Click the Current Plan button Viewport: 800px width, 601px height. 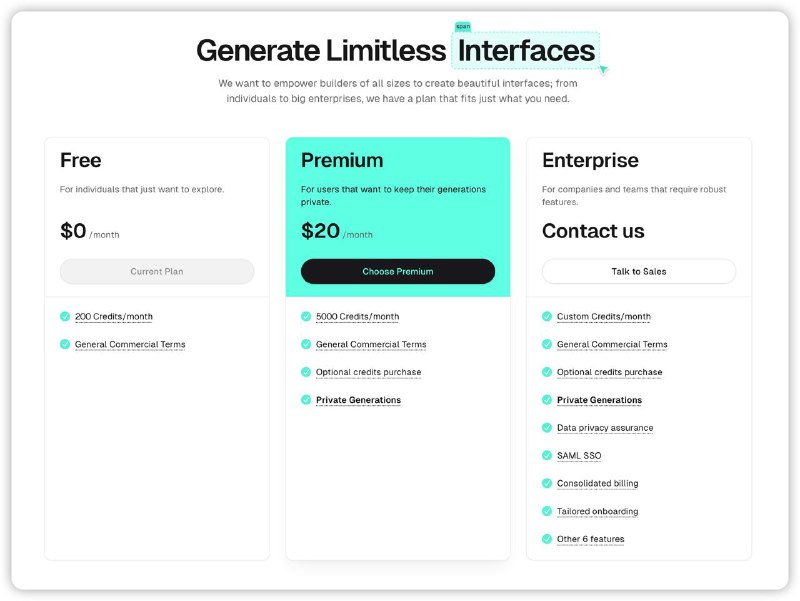157,271
